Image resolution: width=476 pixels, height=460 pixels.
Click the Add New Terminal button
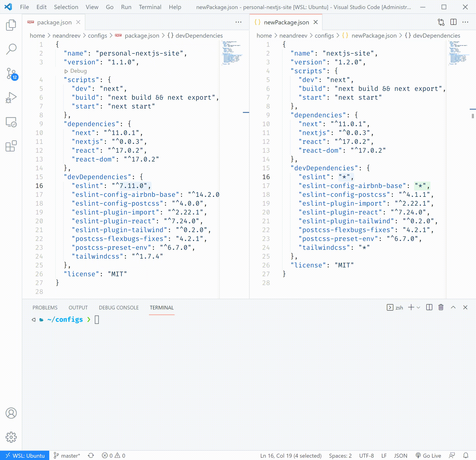point(410,307)
